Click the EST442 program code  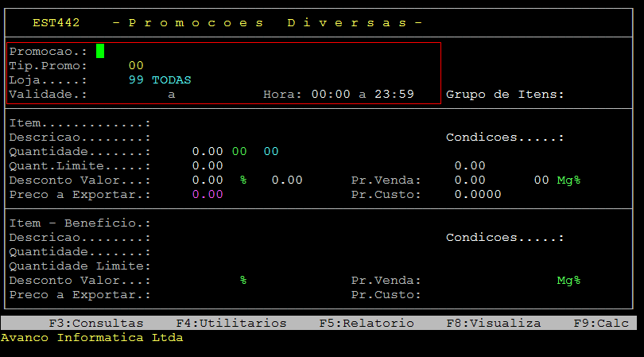pyautogui.click(x=56, y=22)
